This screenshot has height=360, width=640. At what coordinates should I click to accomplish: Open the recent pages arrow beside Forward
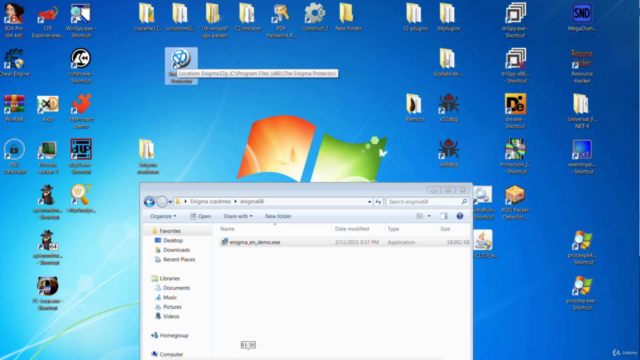point(170,202)
